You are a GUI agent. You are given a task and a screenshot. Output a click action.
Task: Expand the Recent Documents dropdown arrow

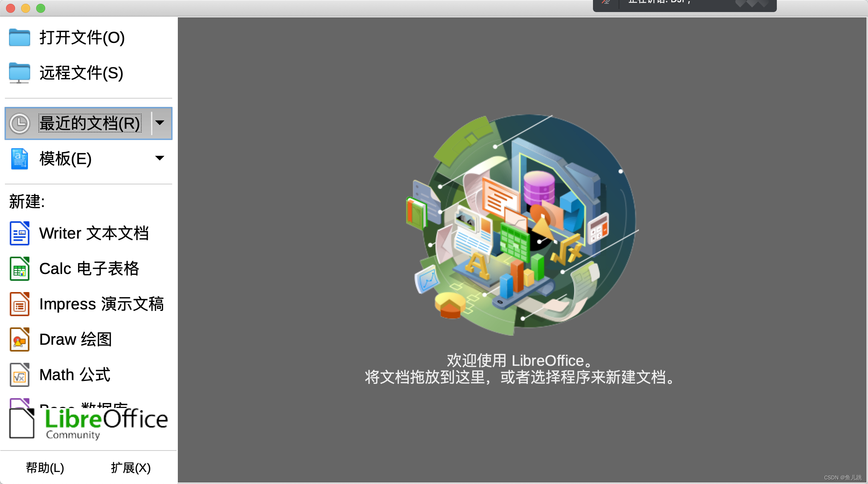pyautogui.click(x=160, y=123)
